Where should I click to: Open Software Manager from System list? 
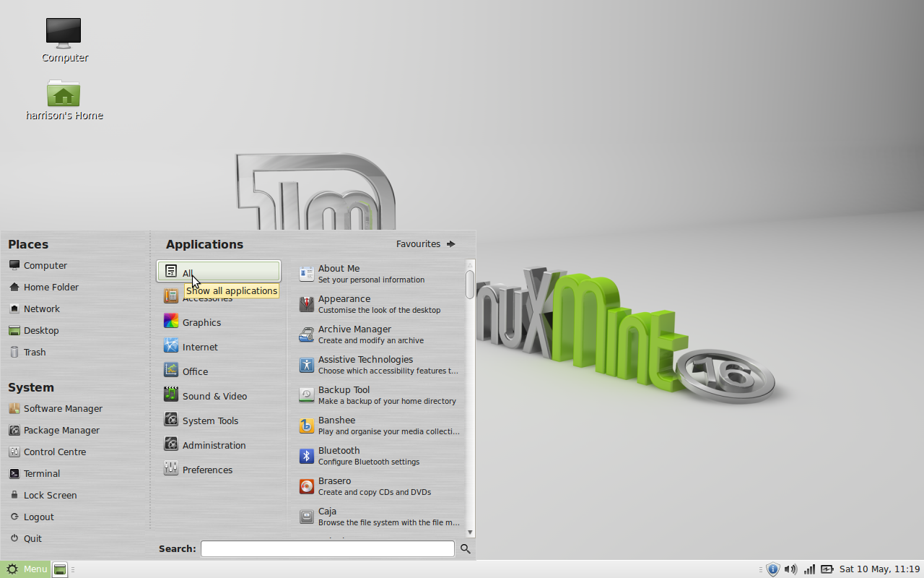[x=56, y=408]
